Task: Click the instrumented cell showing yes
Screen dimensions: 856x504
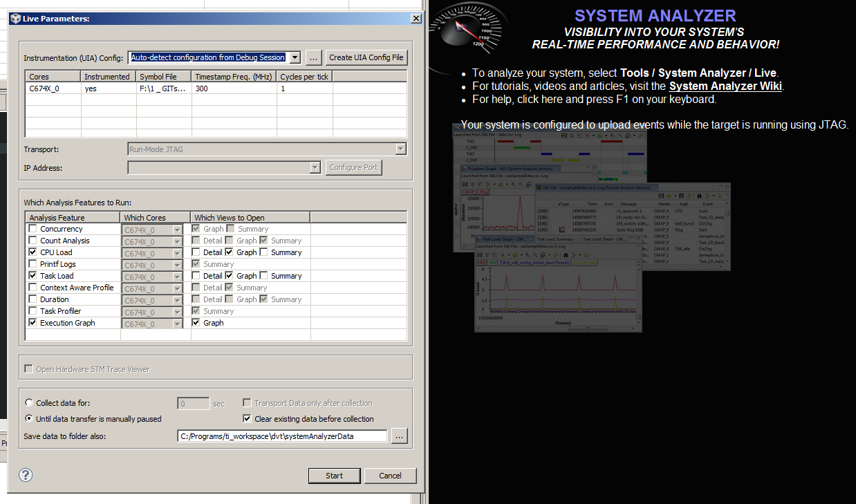Action: click(108, 88)
